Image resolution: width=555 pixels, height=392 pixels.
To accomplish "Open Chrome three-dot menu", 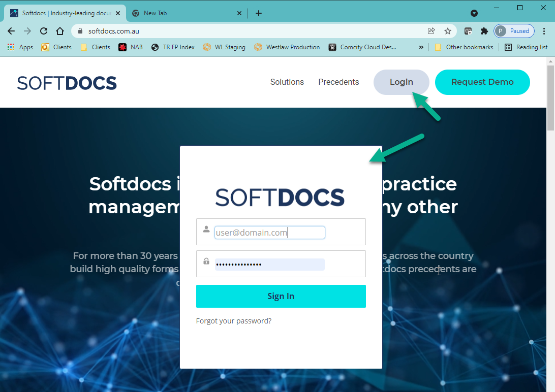I will pos(544,31).
